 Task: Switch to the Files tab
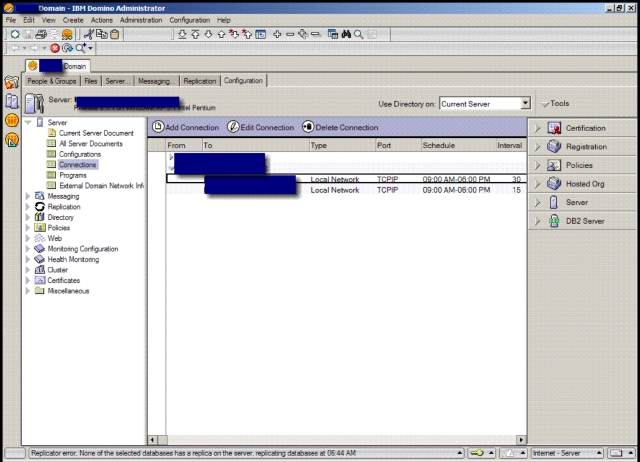pos(91,81)
